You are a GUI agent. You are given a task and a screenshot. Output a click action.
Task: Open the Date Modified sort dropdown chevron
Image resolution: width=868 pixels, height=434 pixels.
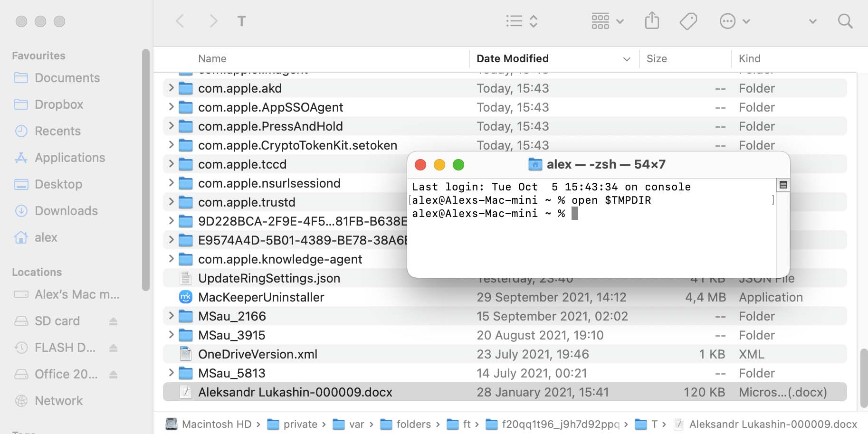click(x=627, y=58)
